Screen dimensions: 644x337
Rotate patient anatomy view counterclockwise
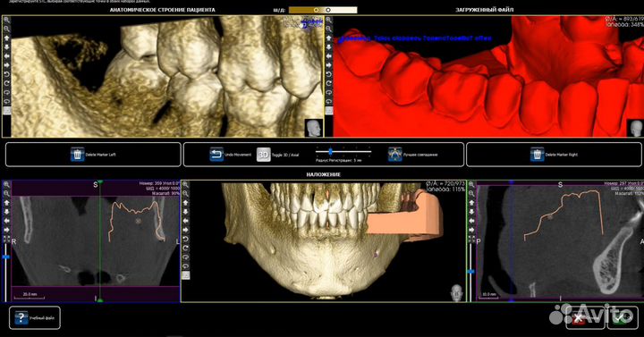6,74
